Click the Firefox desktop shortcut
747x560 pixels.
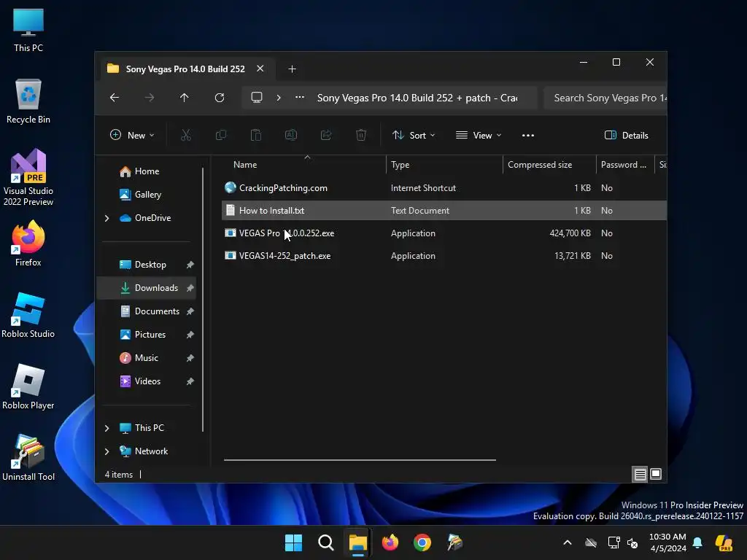tap(28, 244)
